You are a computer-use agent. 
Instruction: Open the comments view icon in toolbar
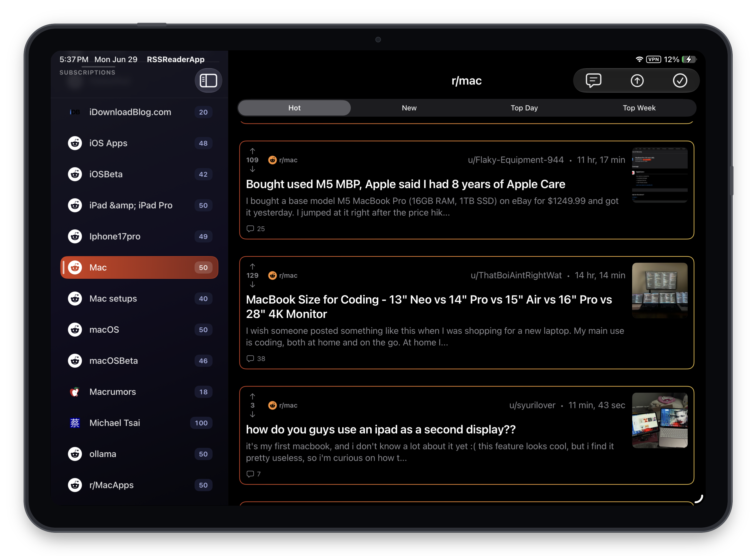(x=593, y=81)
